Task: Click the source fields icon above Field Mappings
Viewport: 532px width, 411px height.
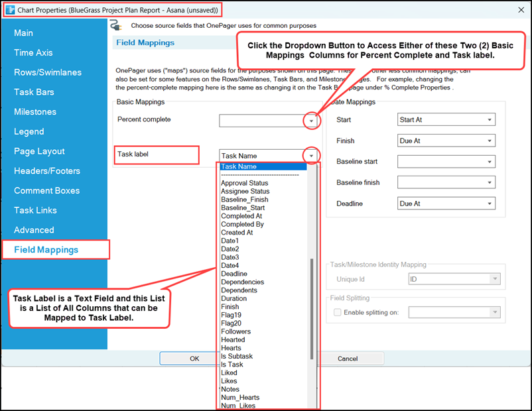Action: coord(116,24)
